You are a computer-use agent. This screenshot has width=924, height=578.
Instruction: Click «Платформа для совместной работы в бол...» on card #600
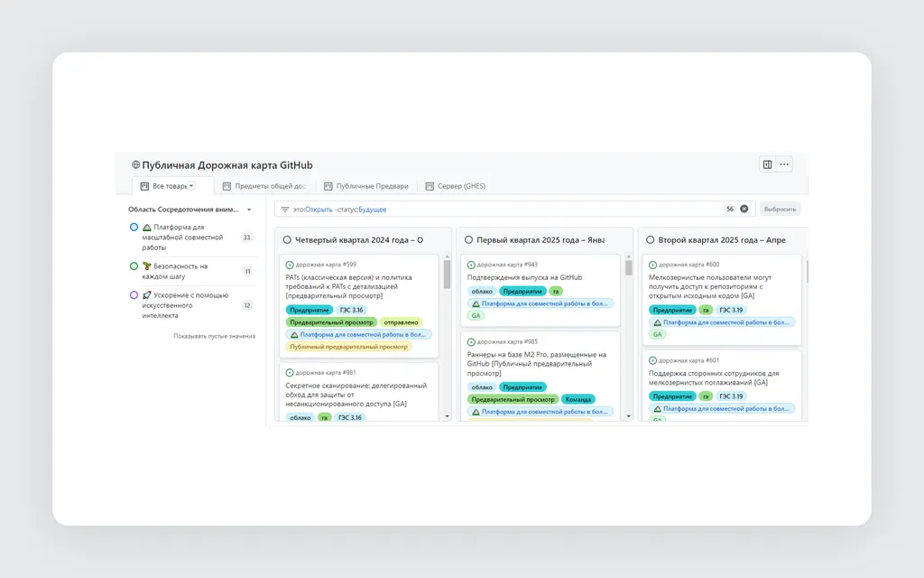coord(722,322)
